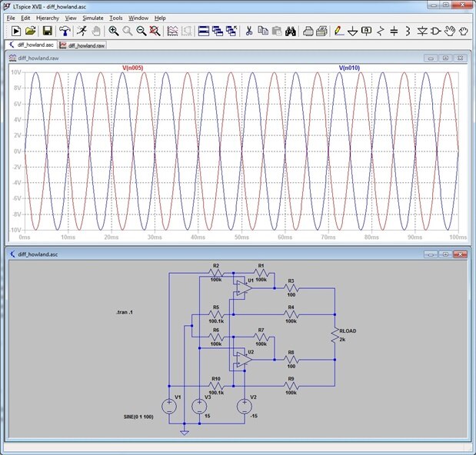Open a file with the folder icon
This screenshot has width=476, height=455.
[x=30, y=31]
